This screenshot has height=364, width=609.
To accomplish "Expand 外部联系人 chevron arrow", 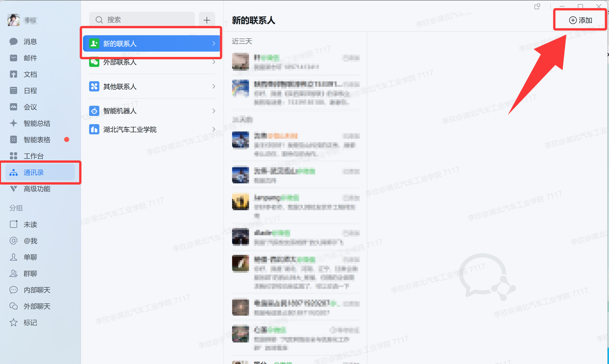I will point(214,62).
